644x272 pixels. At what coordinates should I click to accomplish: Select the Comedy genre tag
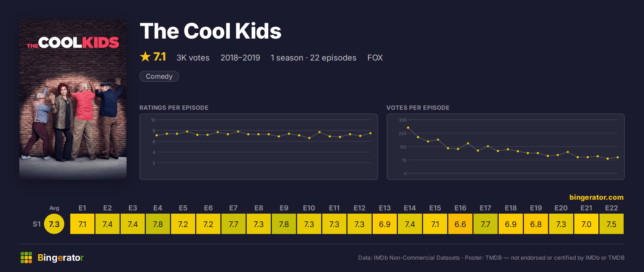159,76
